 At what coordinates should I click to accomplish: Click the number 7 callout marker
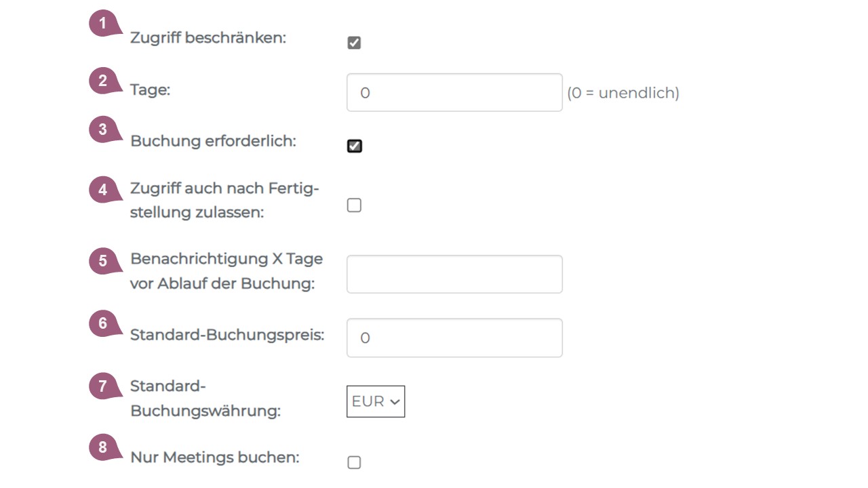[x=103, y=386]
